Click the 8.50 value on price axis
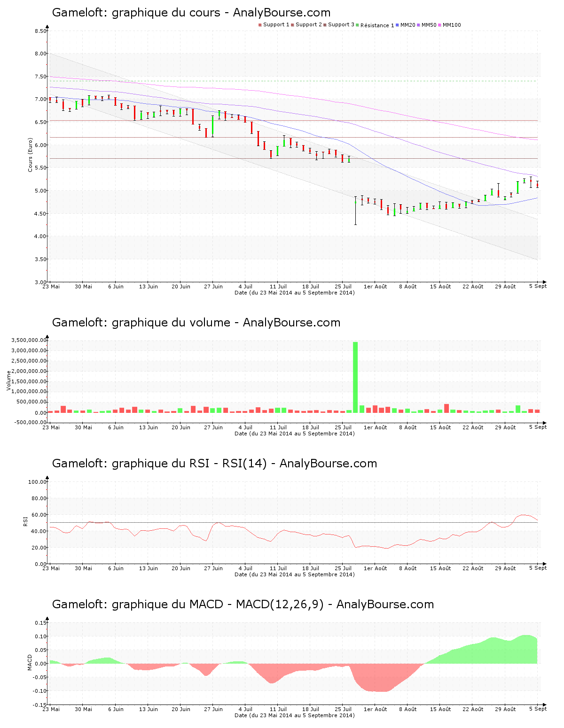 pyautogui.click(x=40, y=31)
